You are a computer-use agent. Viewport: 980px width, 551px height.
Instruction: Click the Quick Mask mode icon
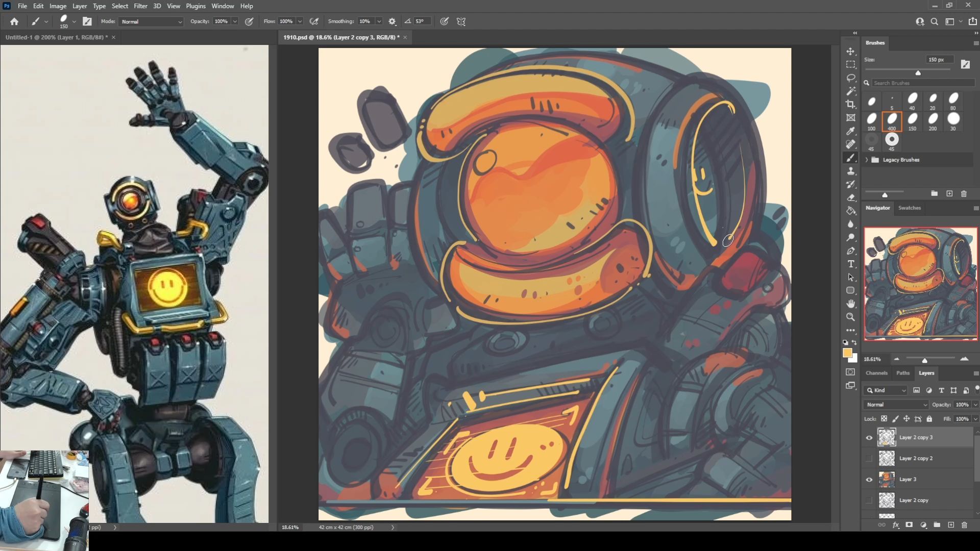(x=850, y=372)
